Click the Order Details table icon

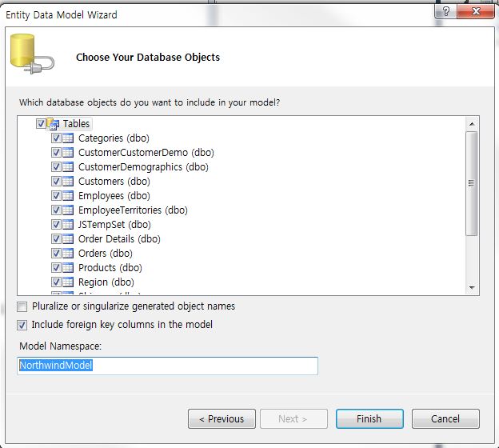(x=68, y=239)
